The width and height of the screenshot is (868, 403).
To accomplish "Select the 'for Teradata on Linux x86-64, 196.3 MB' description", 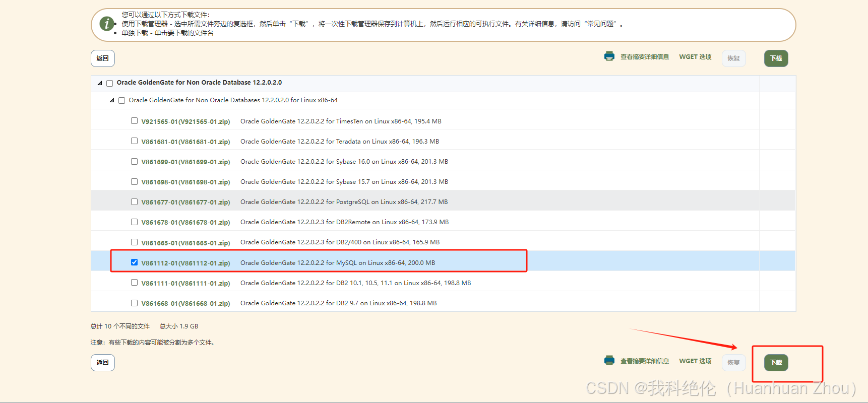I will (x=383, y=142).
